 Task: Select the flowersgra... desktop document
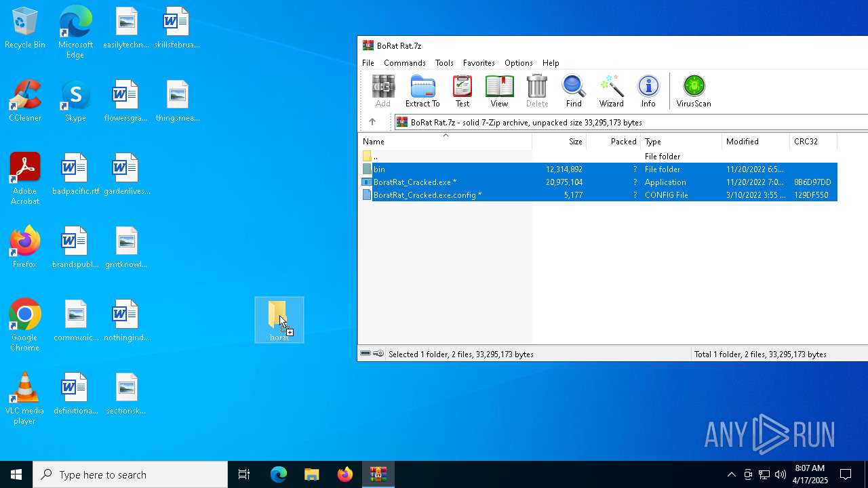125,102
